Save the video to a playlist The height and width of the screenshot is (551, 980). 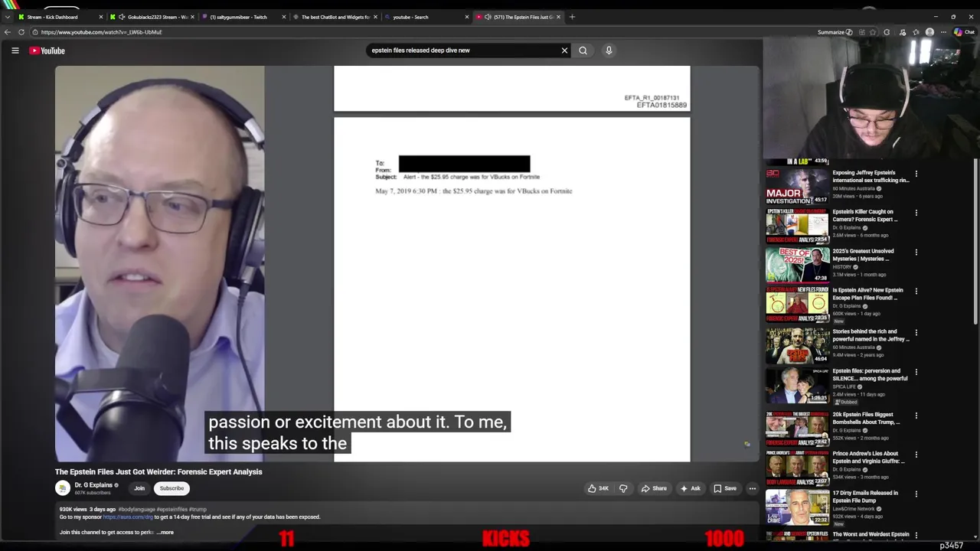(725, 488)
